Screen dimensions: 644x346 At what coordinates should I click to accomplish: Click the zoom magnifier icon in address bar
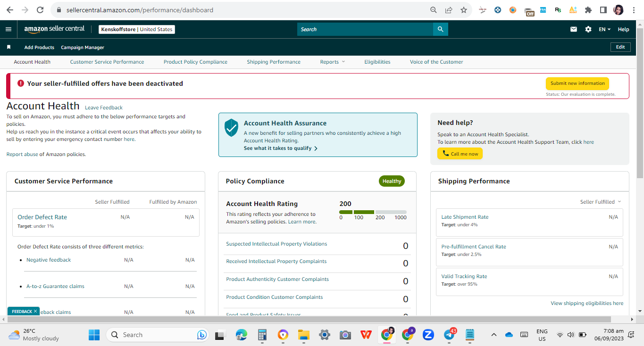(434, 10)
